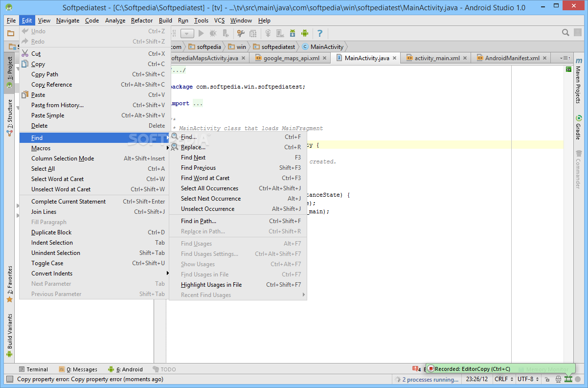The width and height of the screenshot is (588, 388).
Task: Click the gray memory indicator circle
Action: click(x=578, y=379)
